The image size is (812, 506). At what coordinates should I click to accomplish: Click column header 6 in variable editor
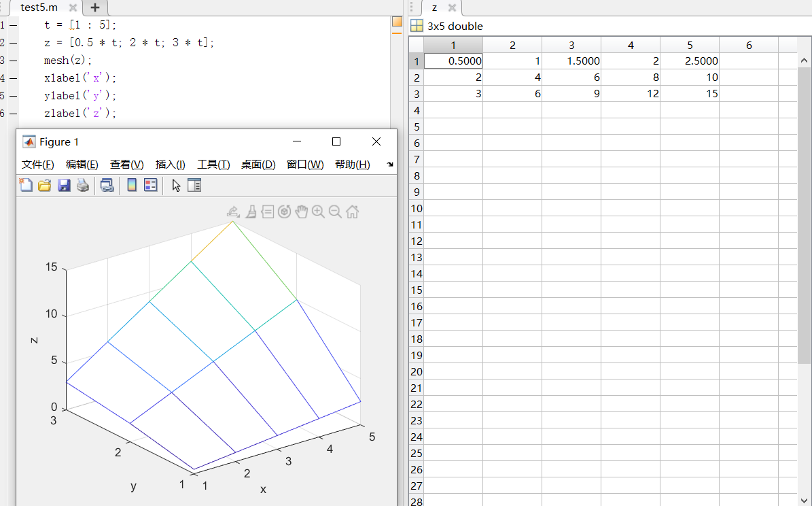748,45
